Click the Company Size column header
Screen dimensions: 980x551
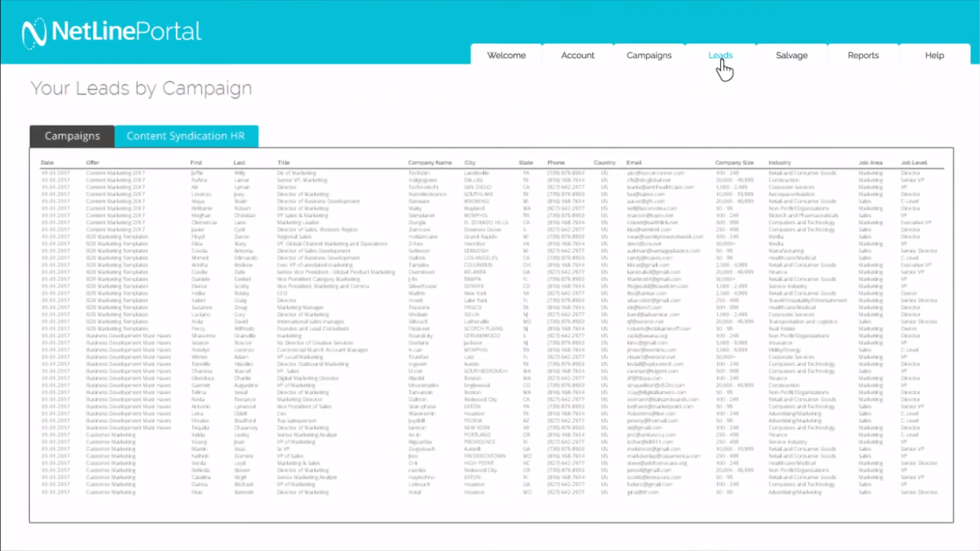[734, 162]
